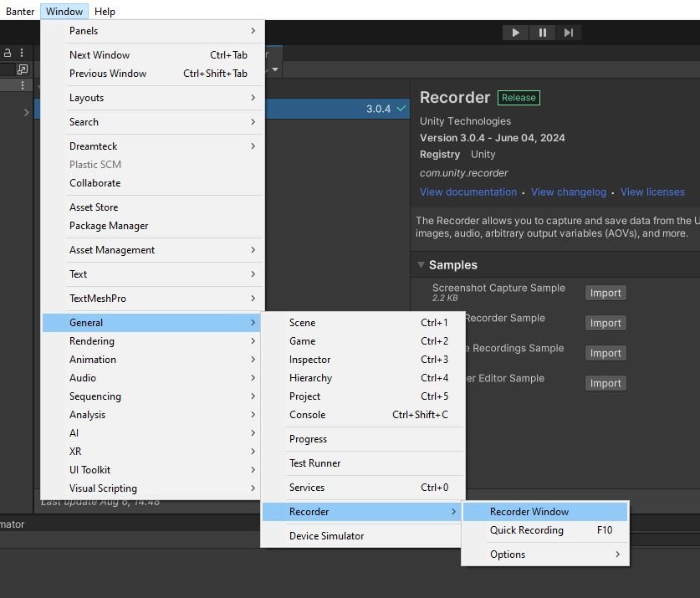Open Asset Store from the menu
Screen dimensions: 700x598
[x=153, y=207]
